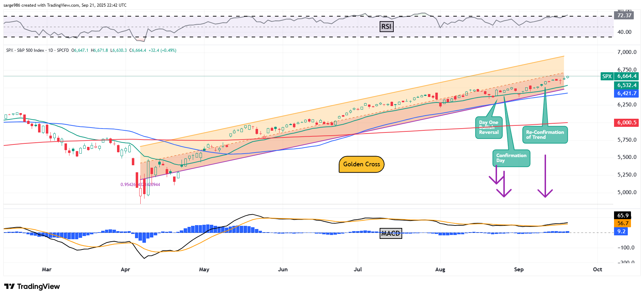
Task: Click the red 6,000.5 price label
Action: point(627,123)
